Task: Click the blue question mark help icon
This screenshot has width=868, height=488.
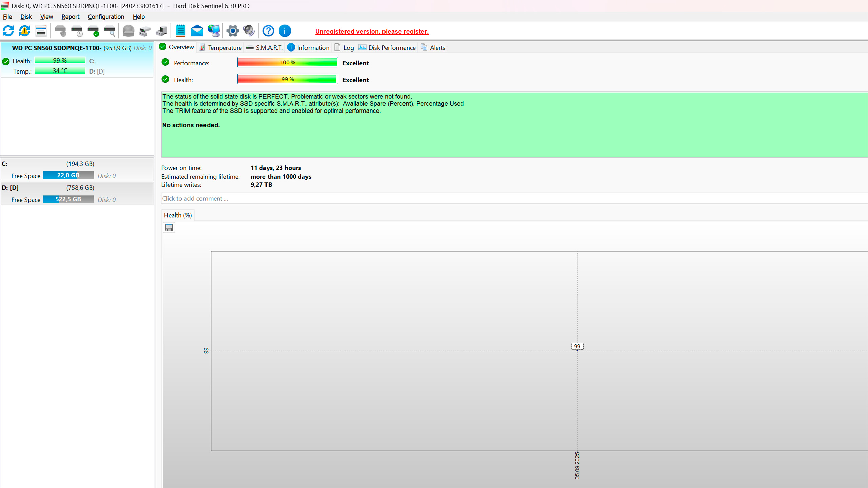Action: tap(268, 31)
